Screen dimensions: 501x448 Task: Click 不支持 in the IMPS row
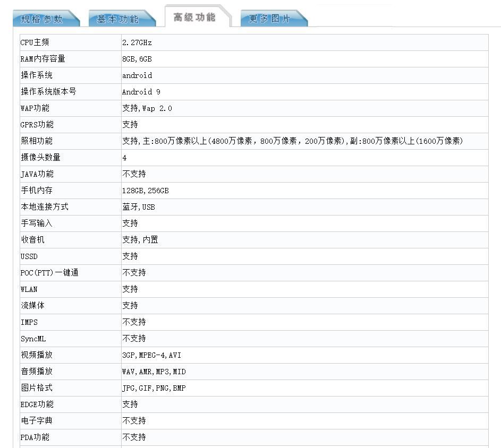(x=134, y=322)
